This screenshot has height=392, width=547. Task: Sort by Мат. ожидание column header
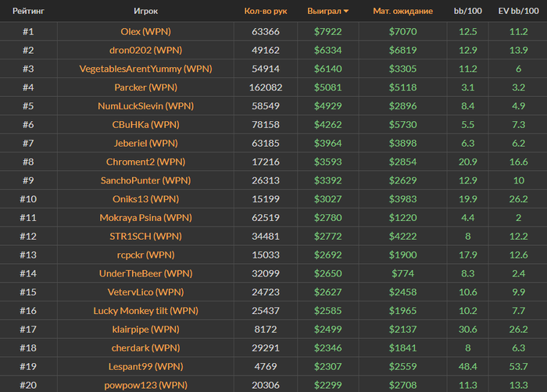pyautogui.click(x=403, y=11)
